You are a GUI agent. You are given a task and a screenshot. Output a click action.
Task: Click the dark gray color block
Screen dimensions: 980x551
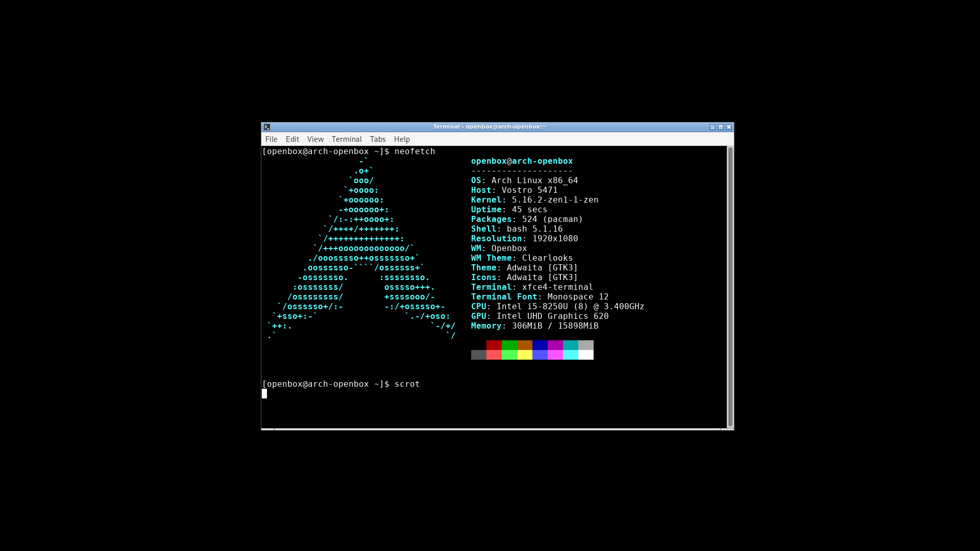click(479, 355)
